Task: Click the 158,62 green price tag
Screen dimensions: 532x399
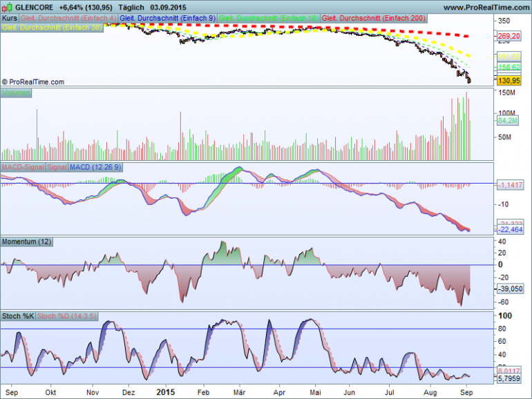Action: [509, 67]
